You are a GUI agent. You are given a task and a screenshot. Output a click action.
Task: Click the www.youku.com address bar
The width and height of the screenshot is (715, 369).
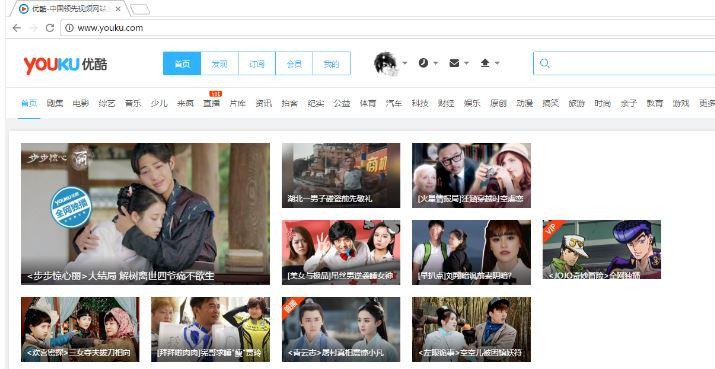coord(388,28)
